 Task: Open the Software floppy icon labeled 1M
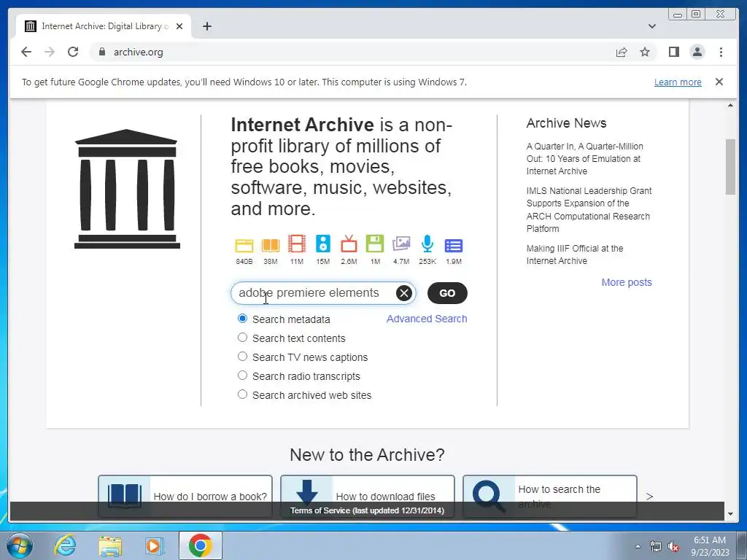coord(375,244)
